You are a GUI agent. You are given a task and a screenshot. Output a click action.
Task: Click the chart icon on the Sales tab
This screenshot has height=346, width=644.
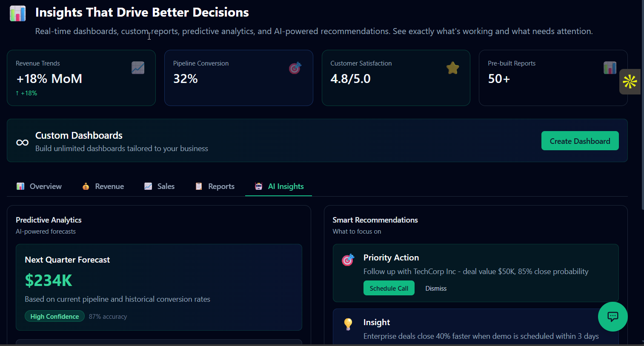point(148,186)
